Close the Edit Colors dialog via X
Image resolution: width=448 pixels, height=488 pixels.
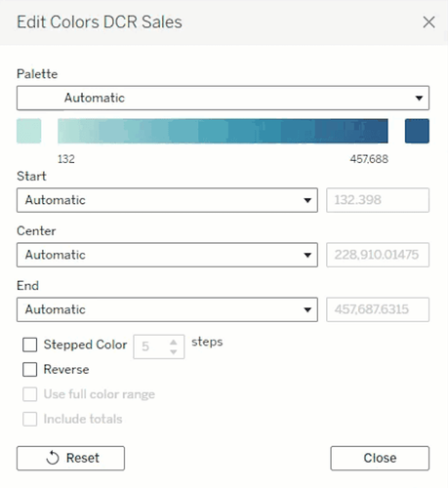coord(428,22)
